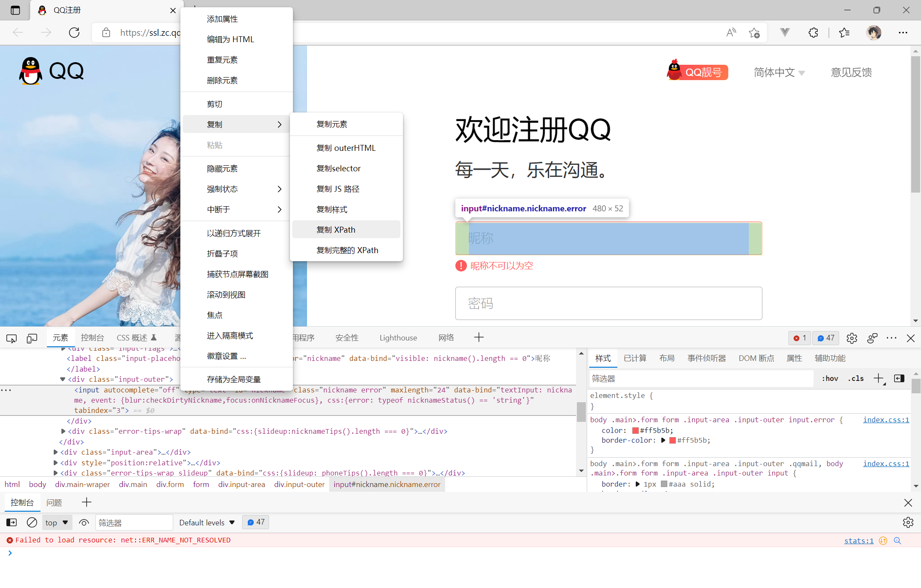
Task: Toggle the device emulation mode
Action: (32, 338)
